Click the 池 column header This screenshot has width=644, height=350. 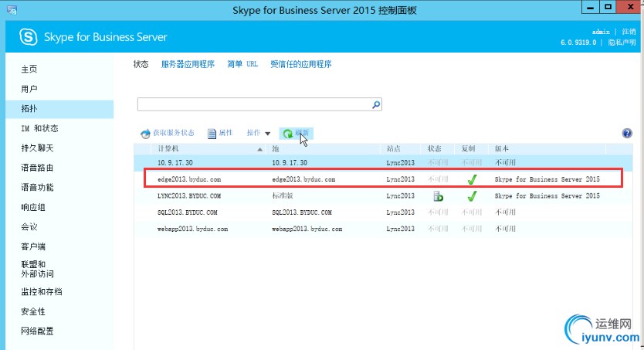coord(276,148)
